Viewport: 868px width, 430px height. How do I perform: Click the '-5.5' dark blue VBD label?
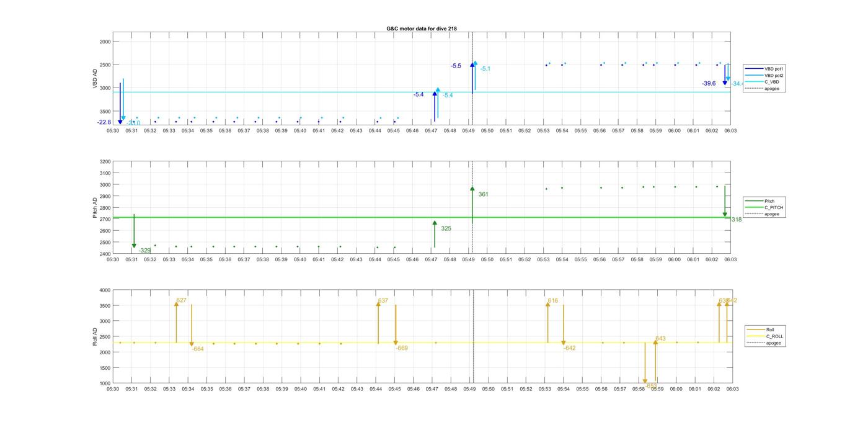(456, 66)
